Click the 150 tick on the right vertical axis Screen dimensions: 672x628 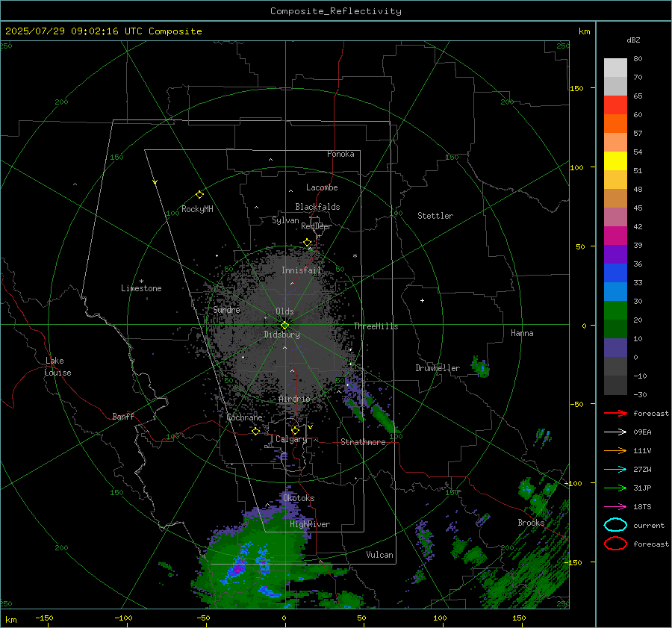pyautogui.click(x=577, y=88)
